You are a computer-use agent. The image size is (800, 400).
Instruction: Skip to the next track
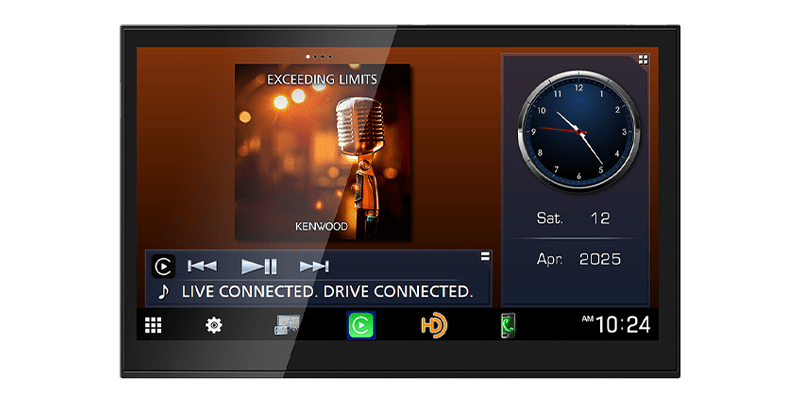pos(314,266)
